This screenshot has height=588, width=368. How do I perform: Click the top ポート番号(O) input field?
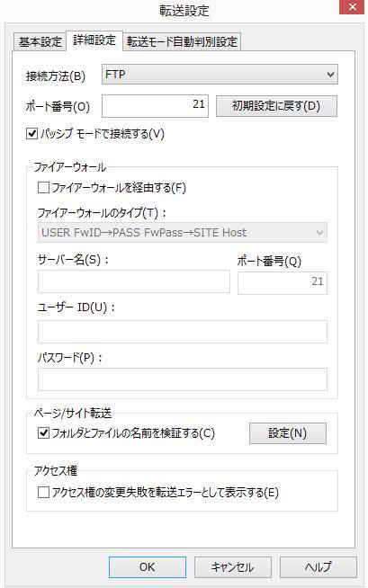click(155, 106)
